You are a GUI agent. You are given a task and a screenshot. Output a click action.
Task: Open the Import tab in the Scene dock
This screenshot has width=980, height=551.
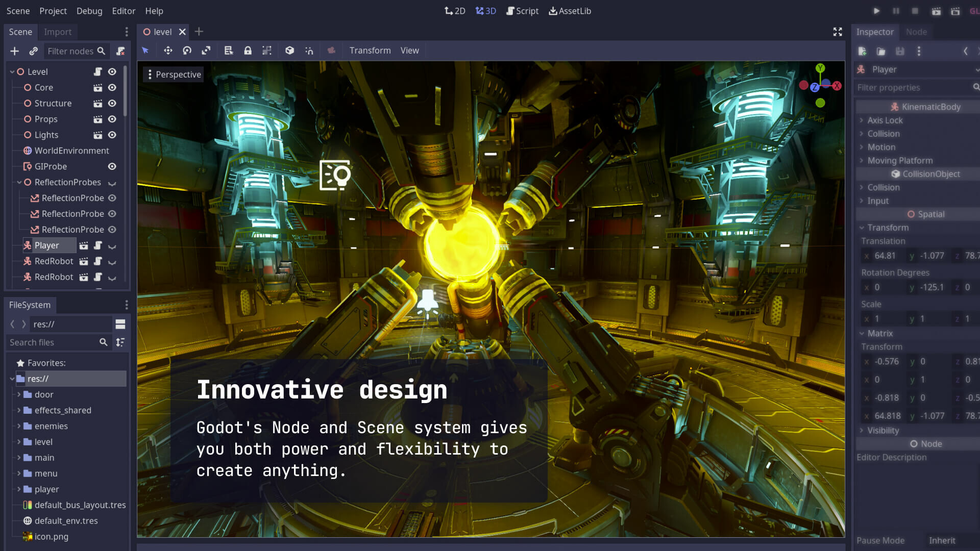pyautogui.click(x=58, y=32)
